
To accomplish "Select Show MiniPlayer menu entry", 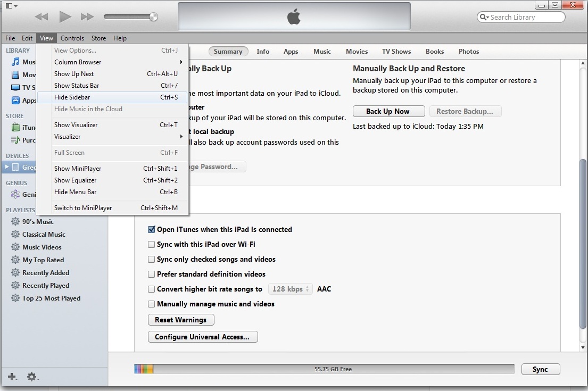I will coord(113,169).
